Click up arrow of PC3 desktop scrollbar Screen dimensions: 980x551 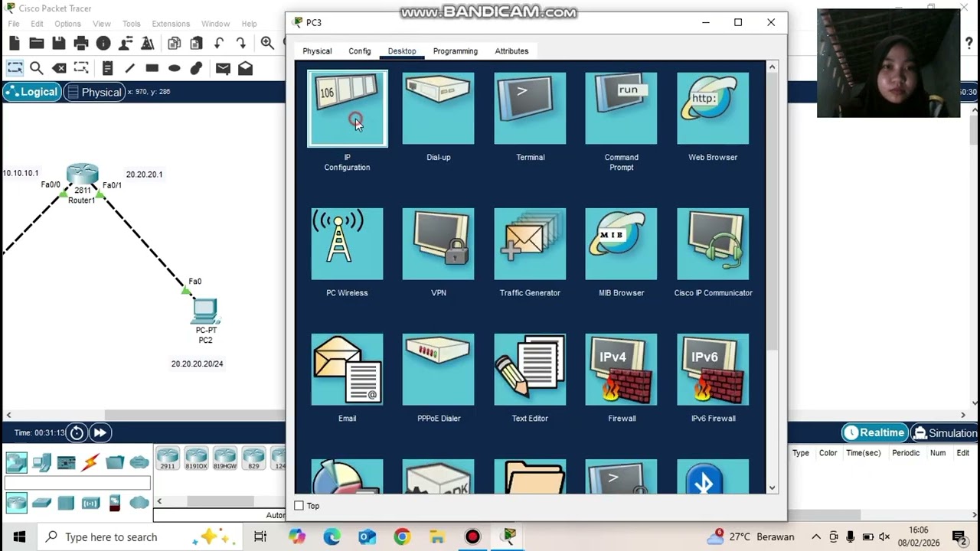pos(772,67)
